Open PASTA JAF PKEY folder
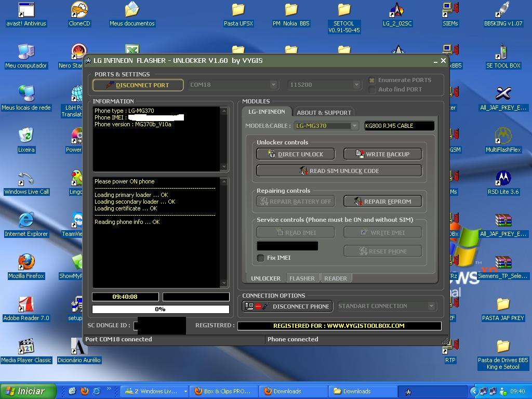 pos(503,309)
